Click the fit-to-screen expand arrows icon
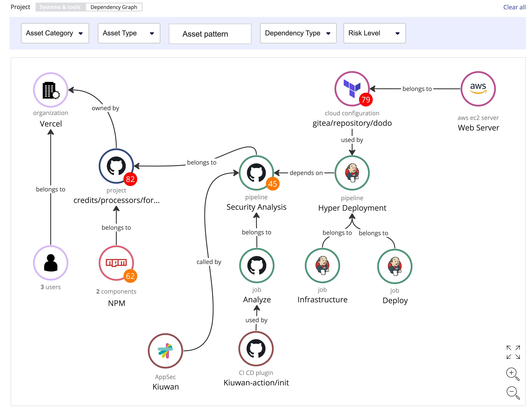This screenshot has height=413, width=532. tap(513, 352)
